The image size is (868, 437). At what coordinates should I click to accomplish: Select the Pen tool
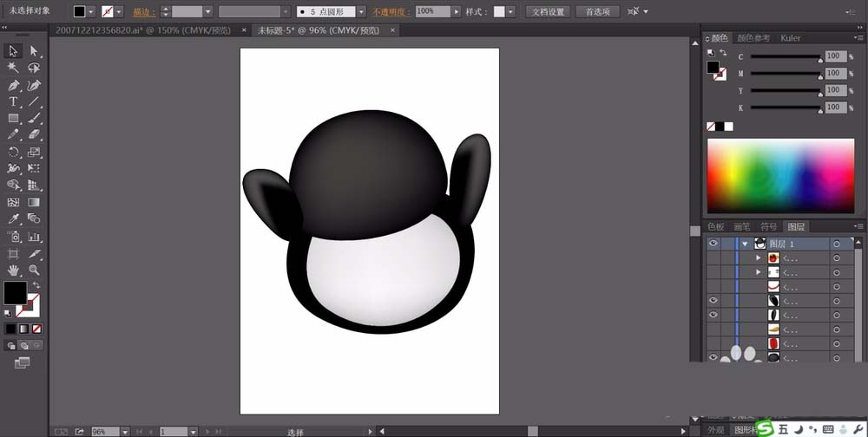tap(13, 85)
